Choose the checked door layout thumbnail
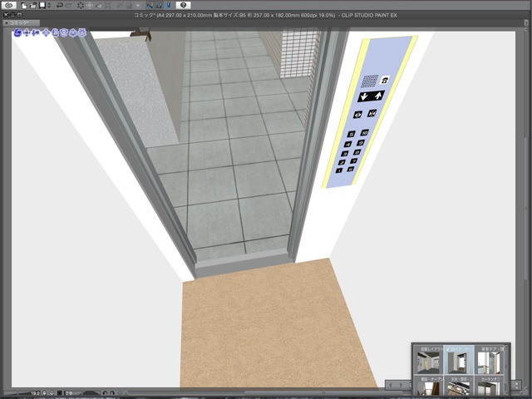The width and height of the screenshot is (532, 399). pos(459,360)
